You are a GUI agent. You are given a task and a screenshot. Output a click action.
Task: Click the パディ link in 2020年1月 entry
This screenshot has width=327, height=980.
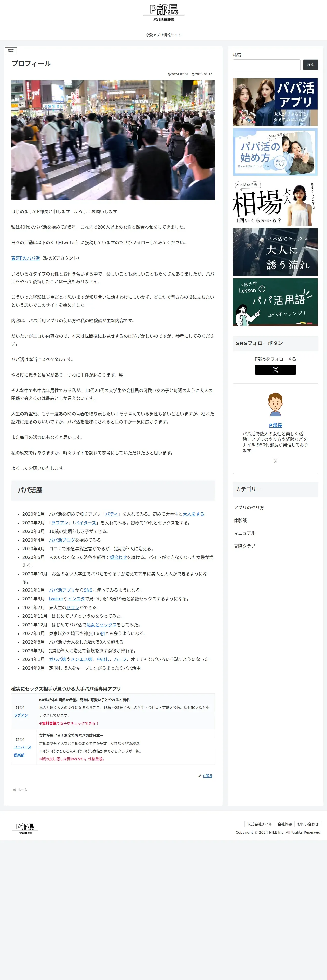pyautogui.click(x=112, y=514)
